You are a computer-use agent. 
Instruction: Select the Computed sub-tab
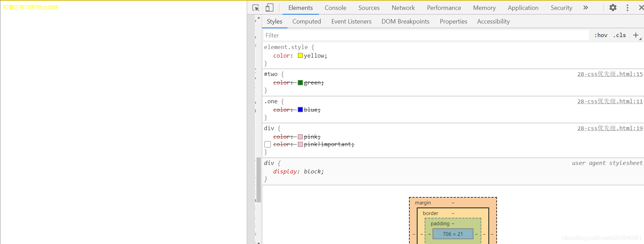[x=307, y=21]
